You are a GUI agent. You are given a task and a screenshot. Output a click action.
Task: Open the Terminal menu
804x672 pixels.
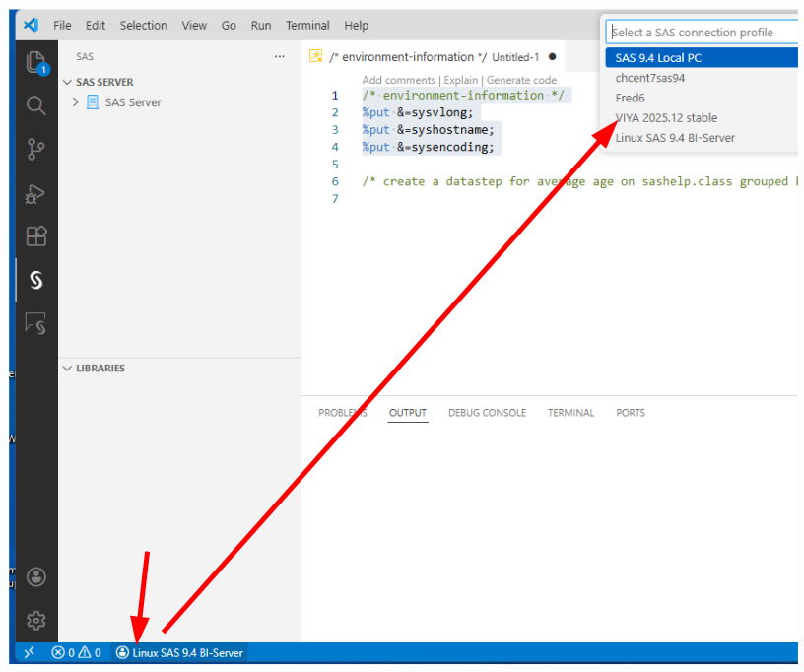pos(307,25)
